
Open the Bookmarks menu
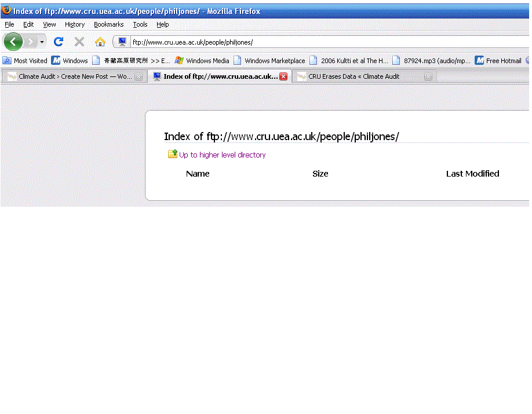(x=109, y=24)
